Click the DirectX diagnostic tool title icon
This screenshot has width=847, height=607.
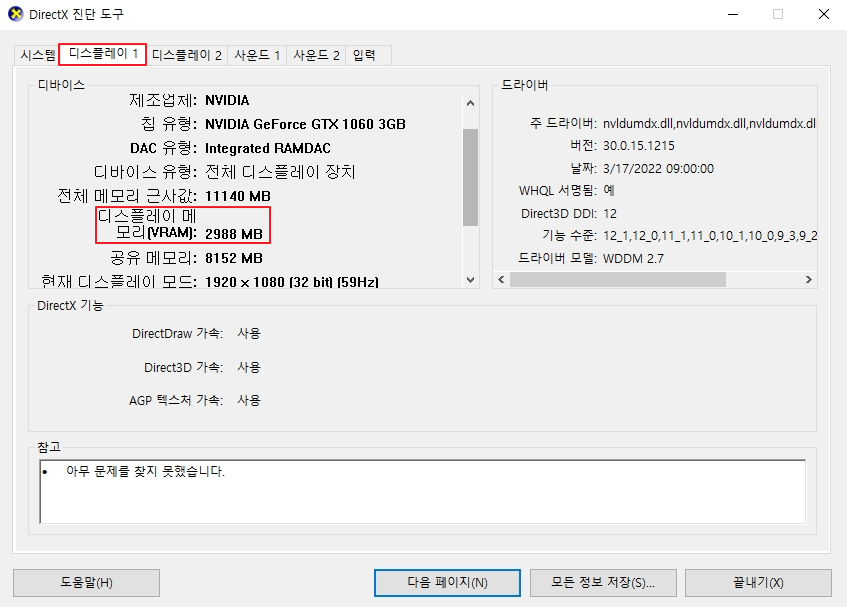coord(16,14)
